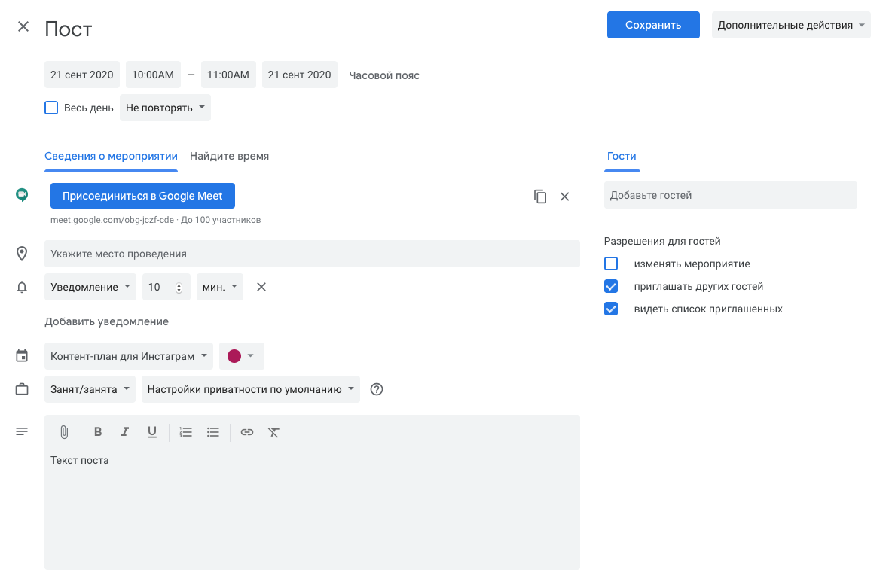Screen dimensions: 889x588
Task: Insert a link in description
Action: 247,432
